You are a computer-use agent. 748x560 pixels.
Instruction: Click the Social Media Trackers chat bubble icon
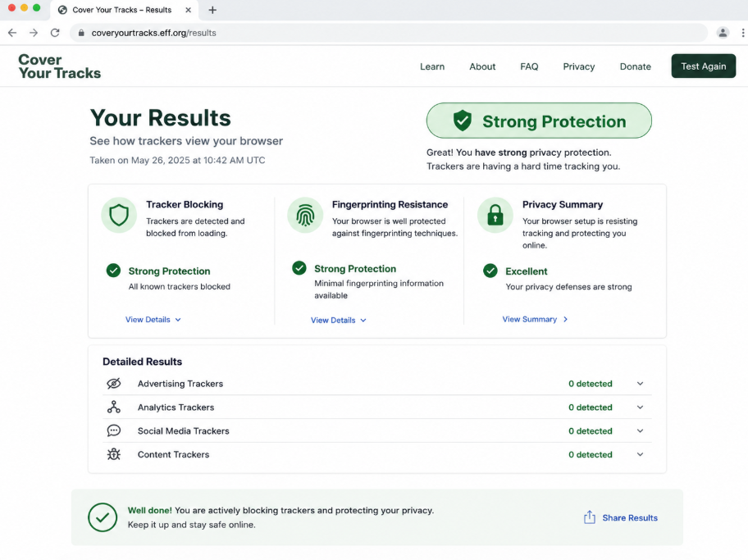click(x=113, y=430)
